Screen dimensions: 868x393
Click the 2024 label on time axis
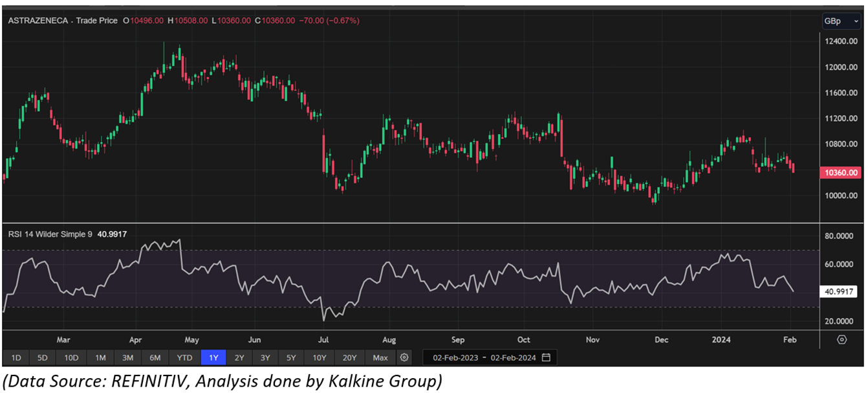point(720,339)
